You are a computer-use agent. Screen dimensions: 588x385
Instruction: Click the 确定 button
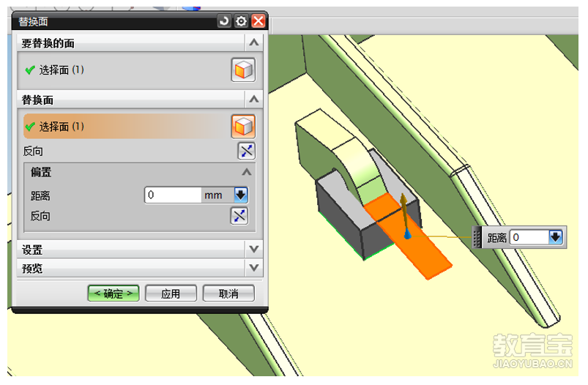tap(113, 294)
